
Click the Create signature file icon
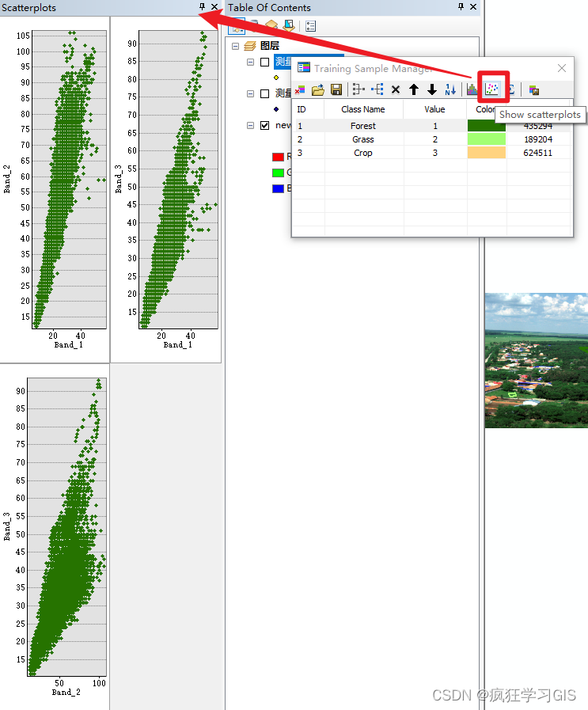coord(534,90)
